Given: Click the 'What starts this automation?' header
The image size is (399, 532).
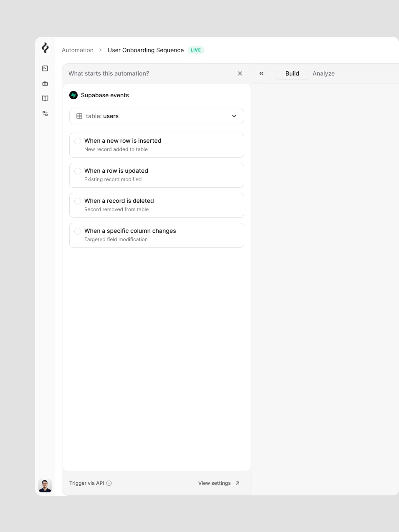Looking at the screenshot, I should coord(109,73).
